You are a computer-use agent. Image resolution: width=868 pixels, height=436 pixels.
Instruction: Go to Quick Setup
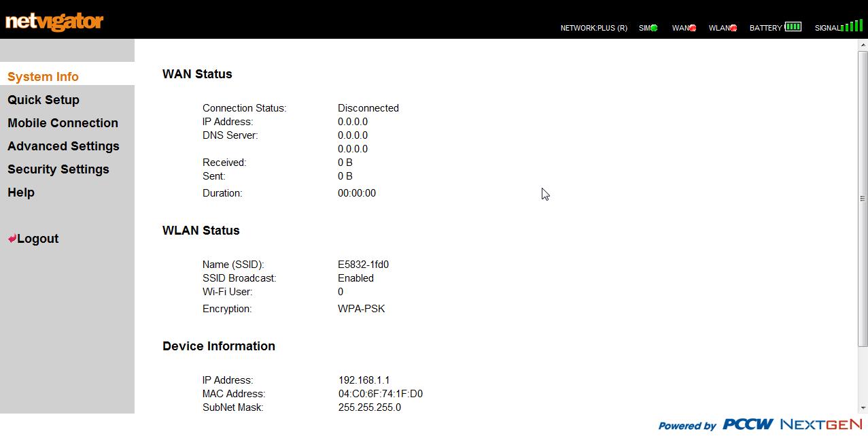tap(44, 100)
